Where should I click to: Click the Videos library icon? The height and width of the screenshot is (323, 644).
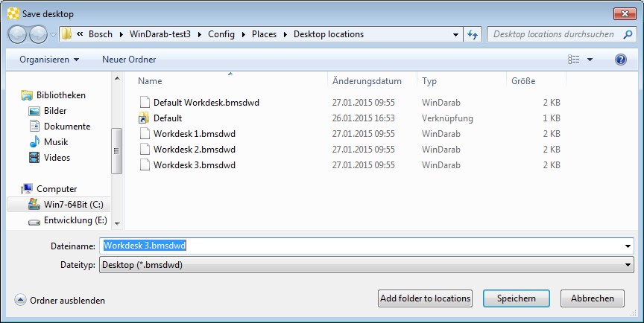click(34, 158)
